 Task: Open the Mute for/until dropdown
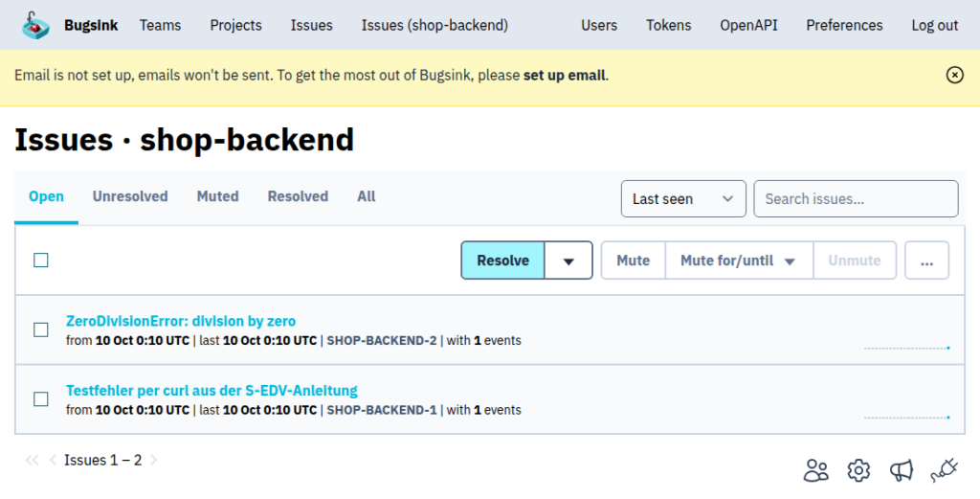tap(739, 261)
